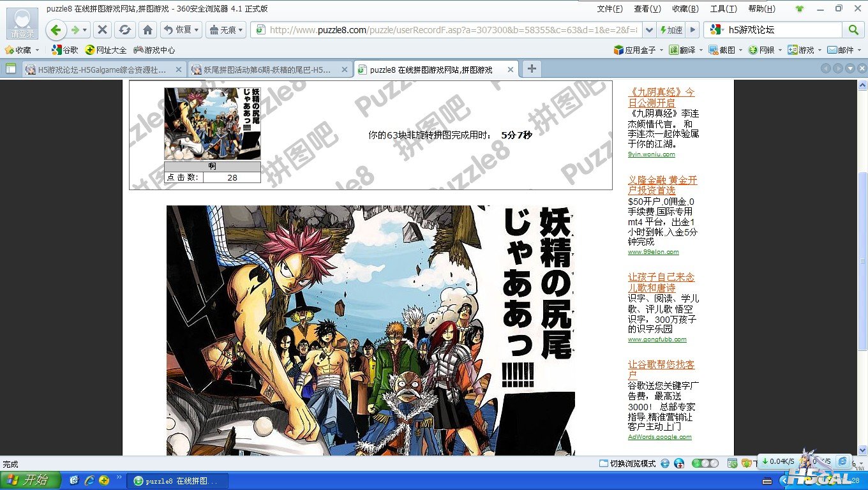This screenshot has width=868, height=490.
Task: Click the 截图 screenshot tool
Action: click(722, 50)
